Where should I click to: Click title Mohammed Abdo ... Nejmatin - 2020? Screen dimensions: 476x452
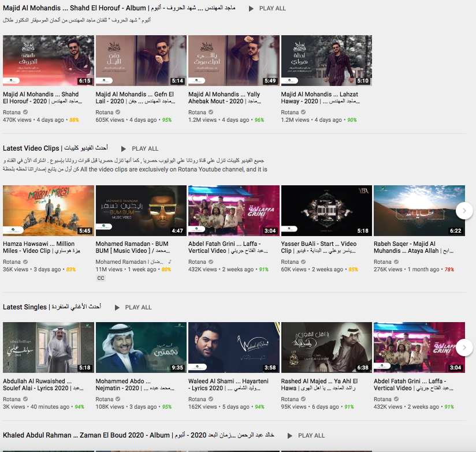pyautogui.click(x=135, y=384)
